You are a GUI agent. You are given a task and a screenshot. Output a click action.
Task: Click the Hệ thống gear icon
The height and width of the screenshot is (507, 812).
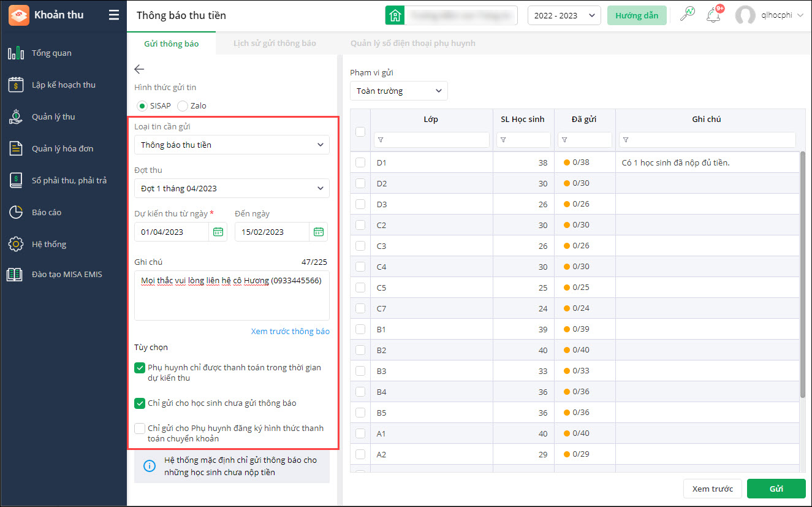[x=16, y=244]
